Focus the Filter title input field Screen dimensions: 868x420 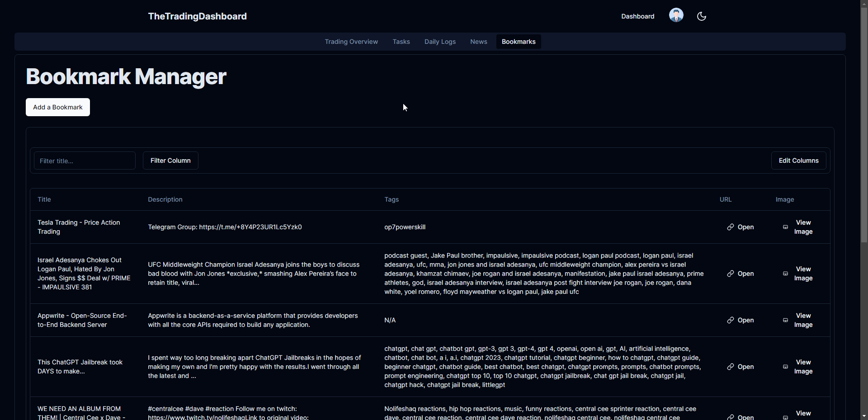85,160
